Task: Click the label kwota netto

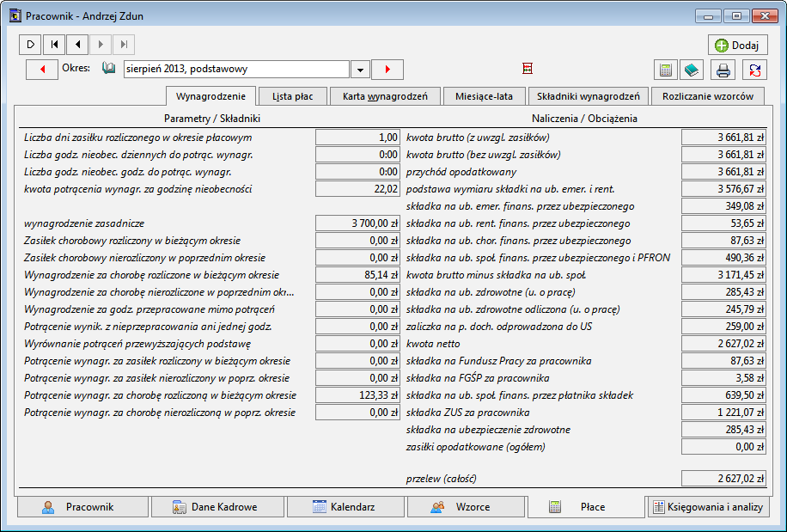Action: coord(433,344)
